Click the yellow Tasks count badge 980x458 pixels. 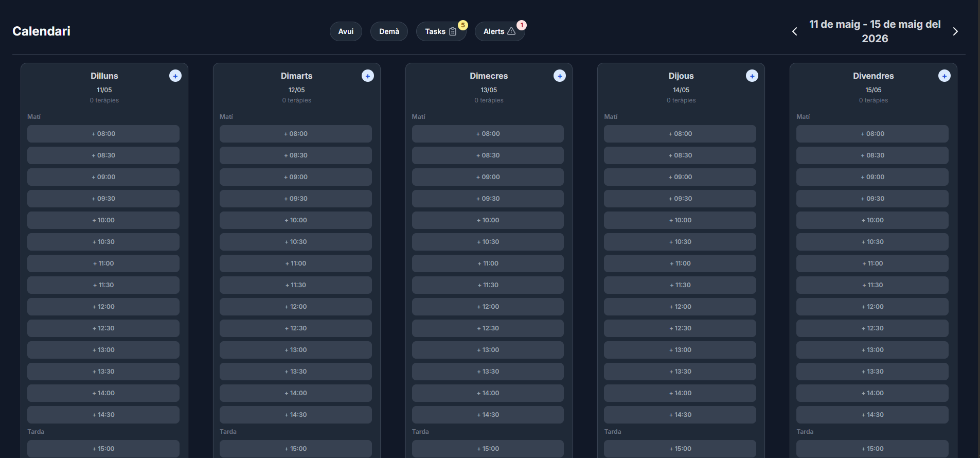tap(463, 25)
